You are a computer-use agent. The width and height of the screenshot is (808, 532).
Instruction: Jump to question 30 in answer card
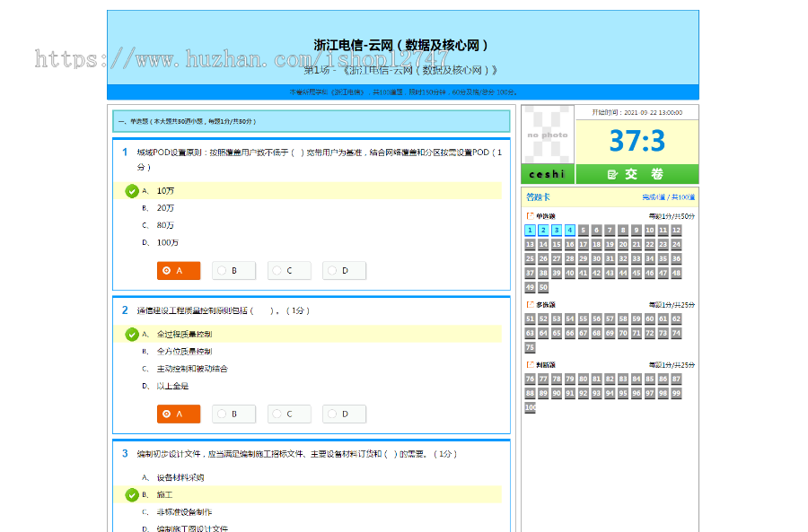pos(597,258)
